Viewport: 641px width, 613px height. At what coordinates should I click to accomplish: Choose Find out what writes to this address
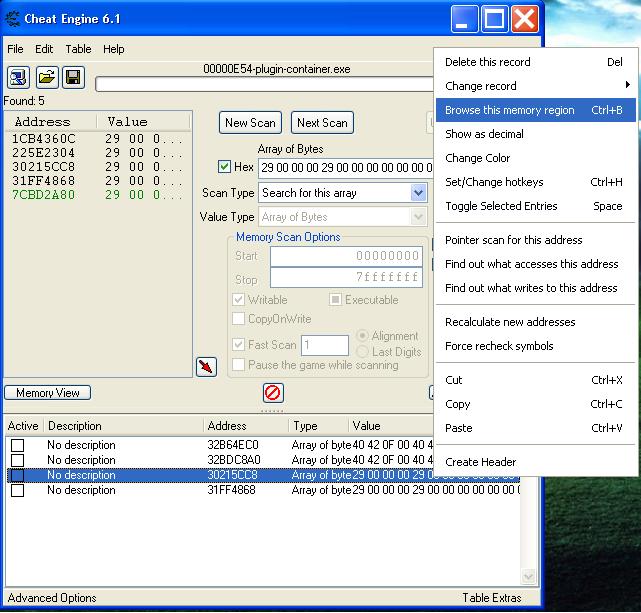pyautogui.click(x=536, y=288)
